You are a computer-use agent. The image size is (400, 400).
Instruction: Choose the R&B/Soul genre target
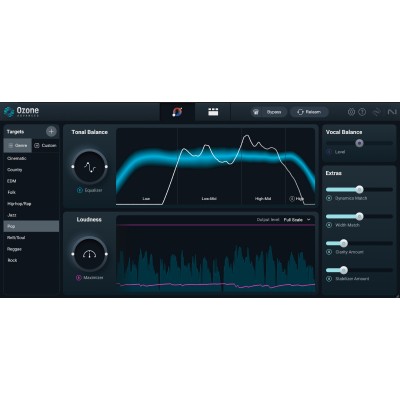pos(31,238)
